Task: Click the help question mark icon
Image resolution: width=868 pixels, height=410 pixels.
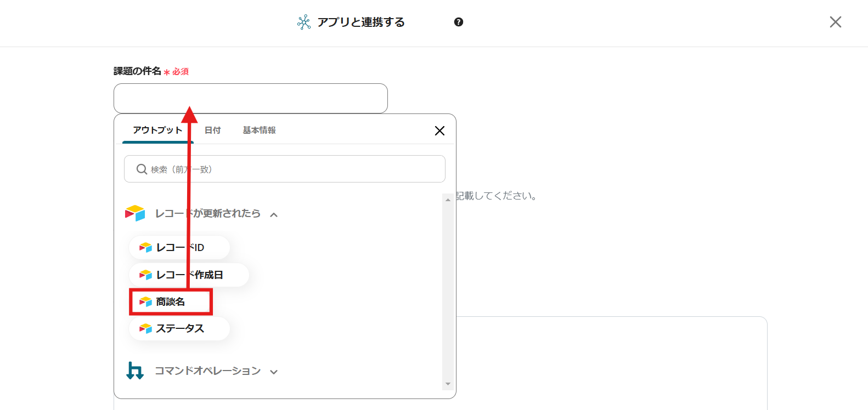Action: (459, 22)
